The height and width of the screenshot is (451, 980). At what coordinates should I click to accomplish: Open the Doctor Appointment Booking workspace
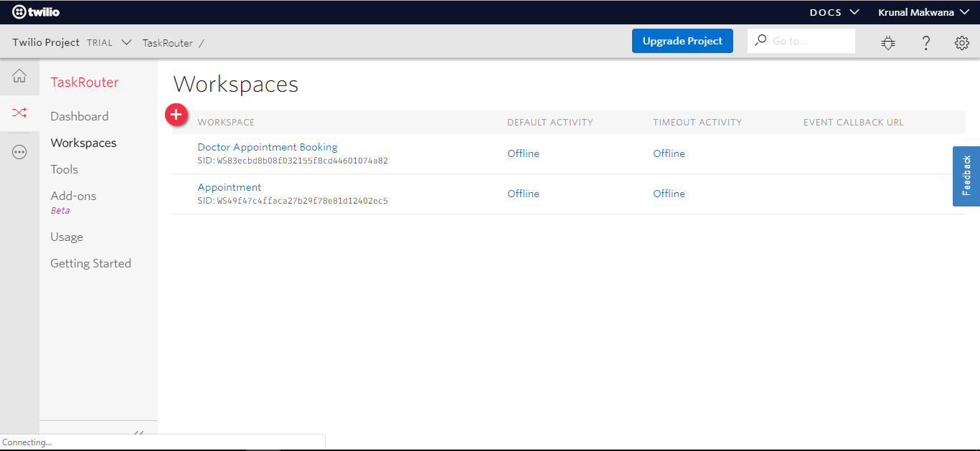[267, 146]
